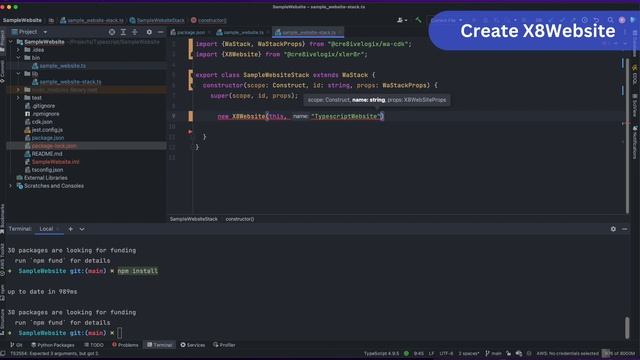
Task: Click the memory indicator in status bar
Action: 619,353
